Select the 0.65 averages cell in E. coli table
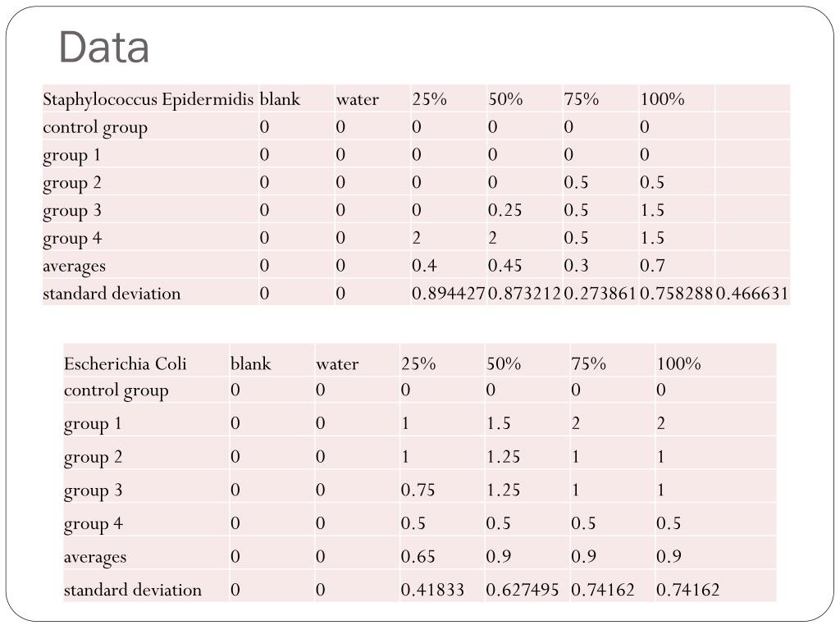Screen dimensions: 840x630 click(x=418, y=556)
